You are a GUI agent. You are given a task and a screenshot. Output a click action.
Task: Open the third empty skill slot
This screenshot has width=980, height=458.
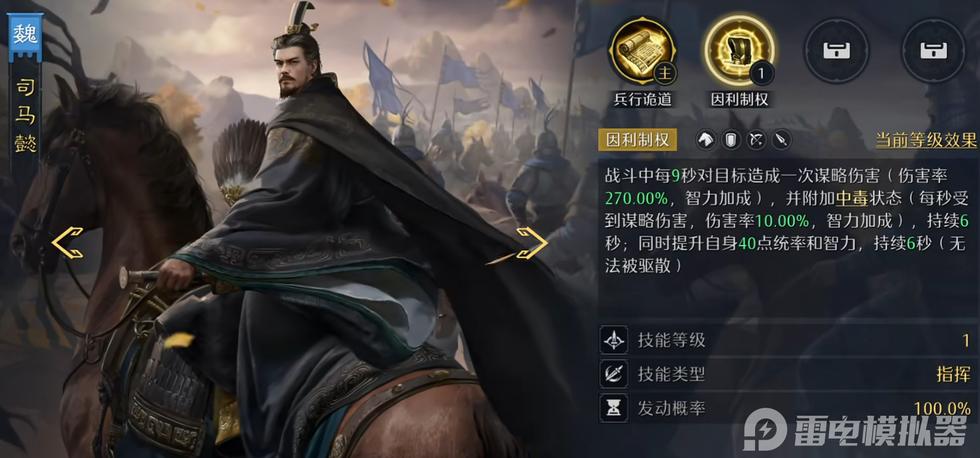tap(836, 51)
